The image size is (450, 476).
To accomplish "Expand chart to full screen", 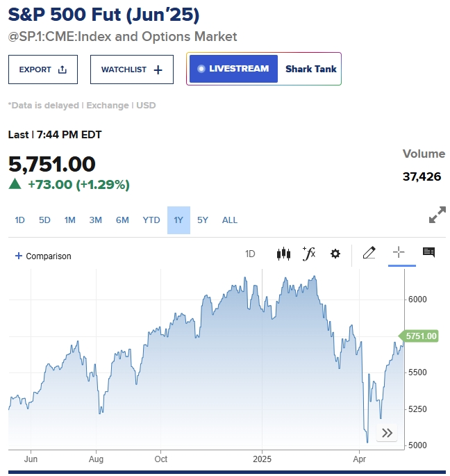I will click(x=437, y=215).
